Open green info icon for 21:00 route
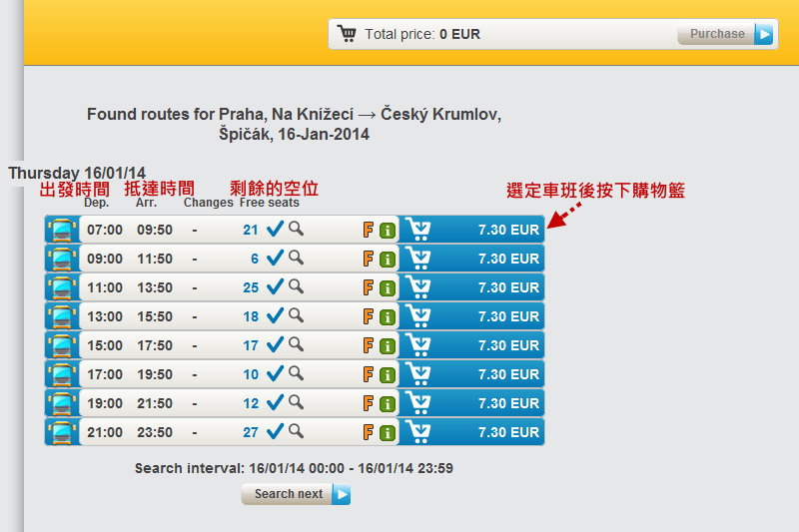 [388, 433]
